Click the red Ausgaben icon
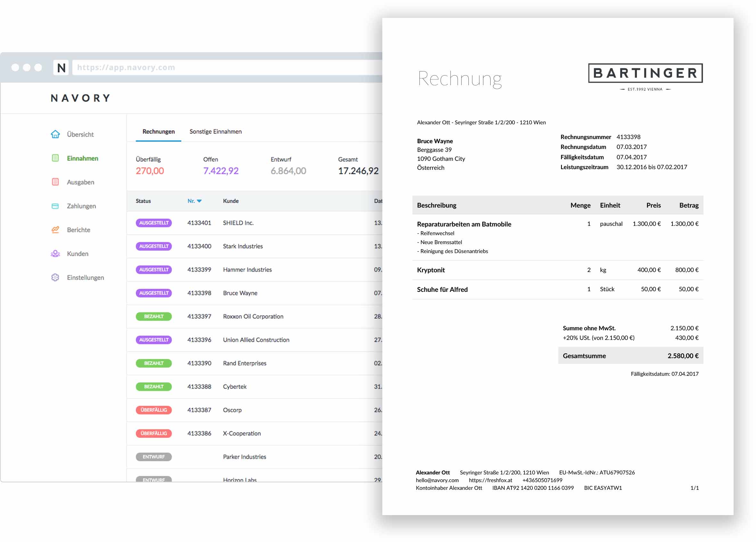756x542 pixels. (x=55, y=182)
